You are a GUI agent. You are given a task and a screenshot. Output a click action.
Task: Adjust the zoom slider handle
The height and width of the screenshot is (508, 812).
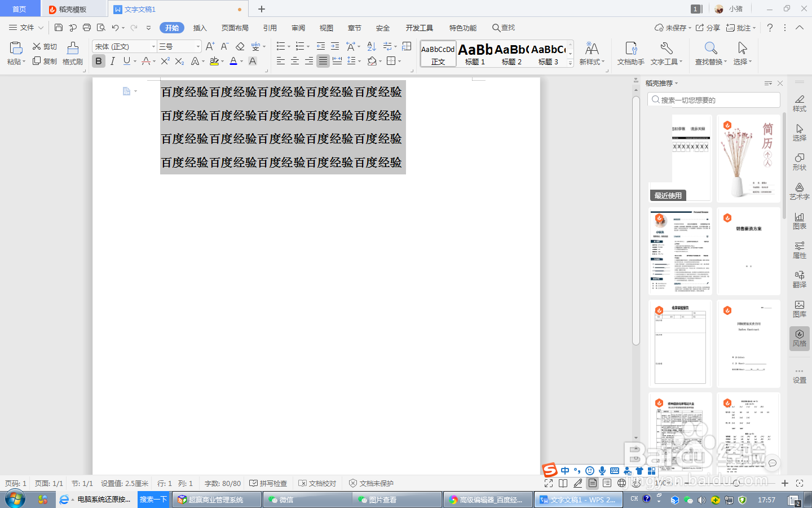pos(736,483)
